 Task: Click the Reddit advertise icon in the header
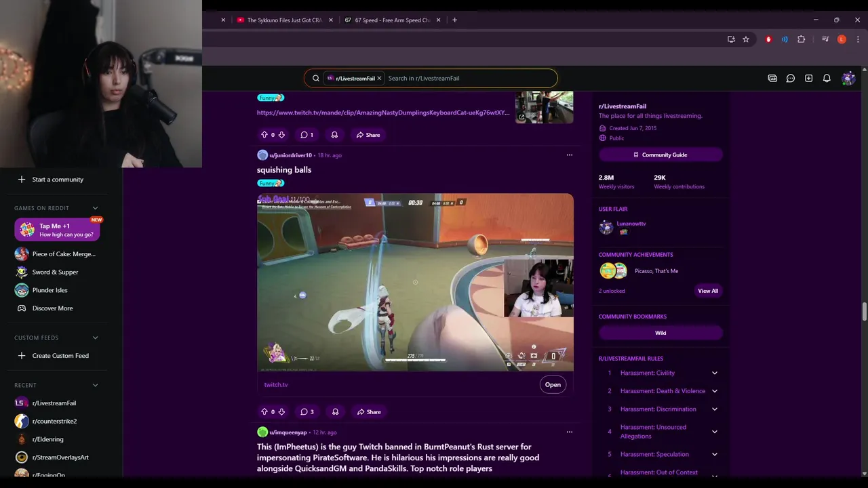coord(772,78)
